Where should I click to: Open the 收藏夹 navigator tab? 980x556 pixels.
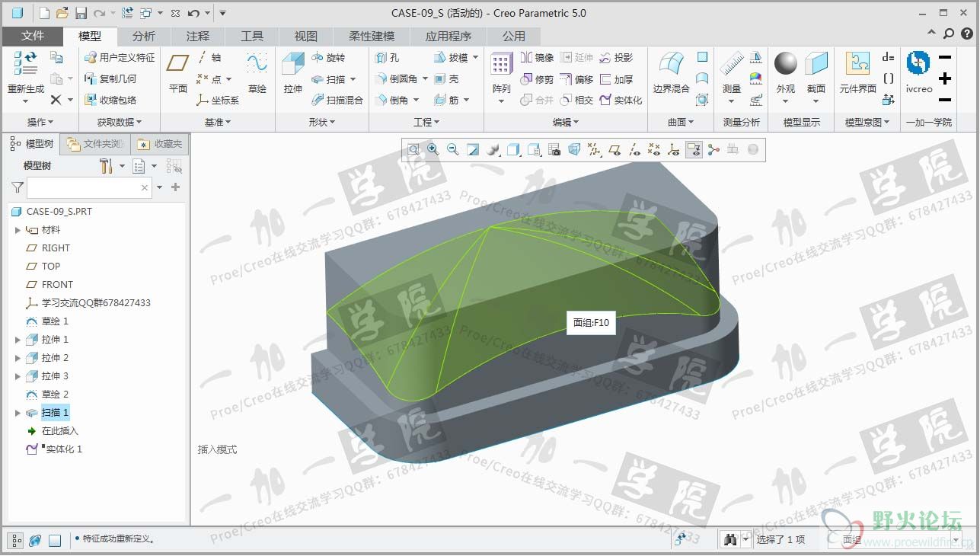[161, 143]
